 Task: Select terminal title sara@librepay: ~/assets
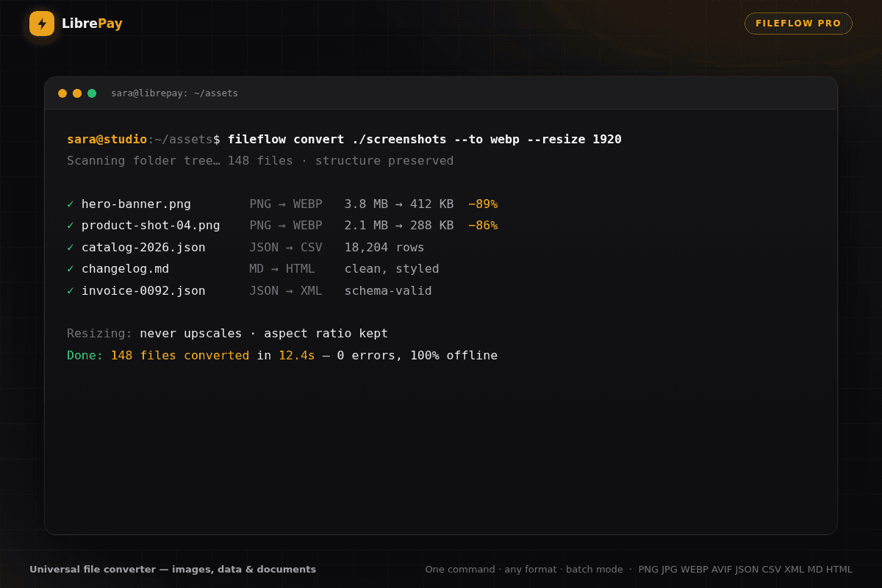pyautogui.click(x=174, y=93)
